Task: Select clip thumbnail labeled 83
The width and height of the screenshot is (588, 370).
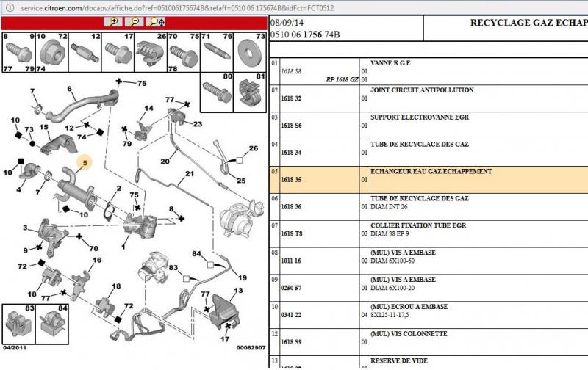Action: coord(19,324)
